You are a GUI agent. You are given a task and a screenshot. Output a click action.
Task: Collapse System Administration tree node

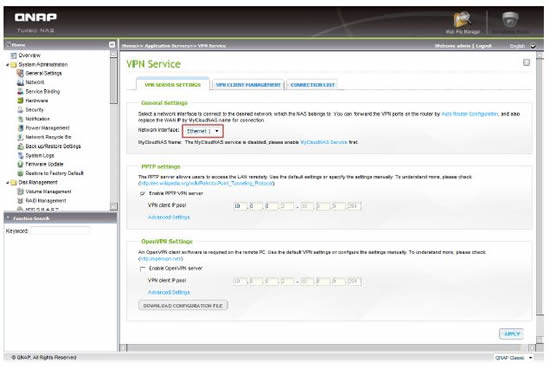7,65
